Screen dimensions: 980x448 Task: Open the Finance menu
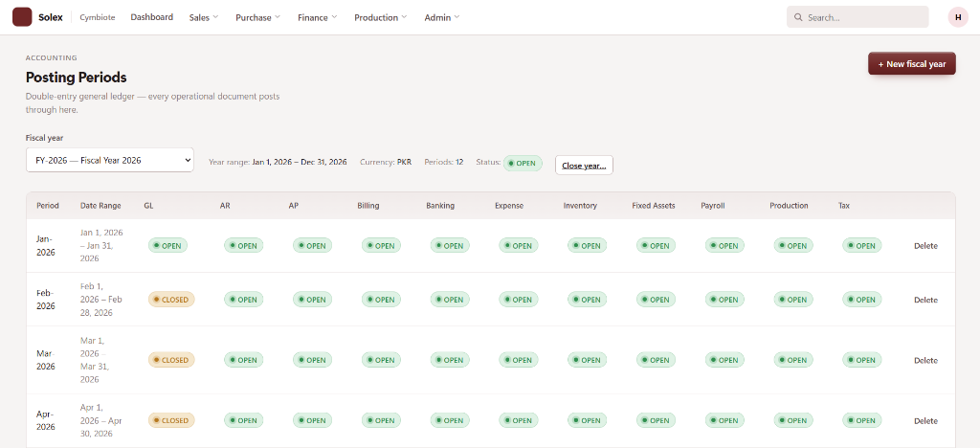pyautogui.click(x=318, y=17)
